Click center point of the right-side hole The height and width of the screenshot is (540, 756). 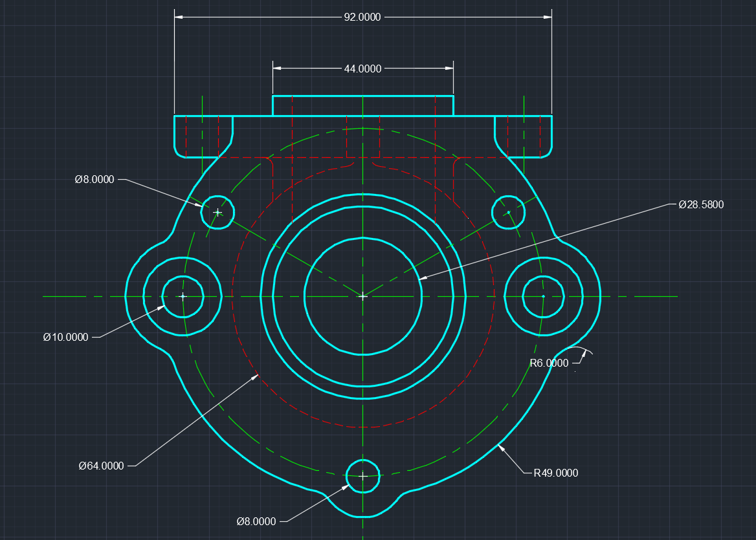click(x=543, y=296)
